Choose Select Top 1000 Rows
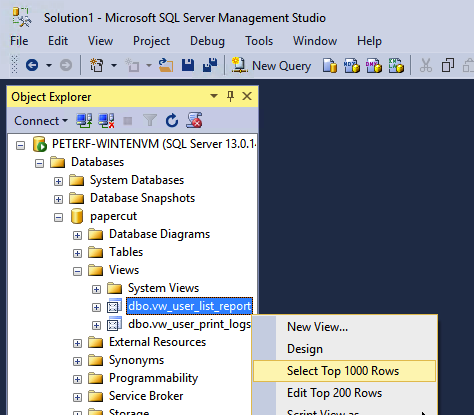Screen dimensions: 474x415 (345, 371)
